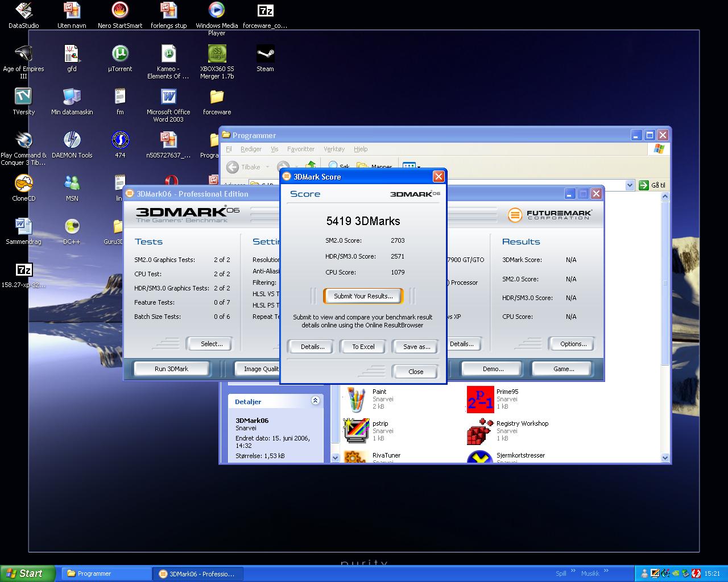
Task: Select the DC++ desktop icon
Action: (72, 231)
